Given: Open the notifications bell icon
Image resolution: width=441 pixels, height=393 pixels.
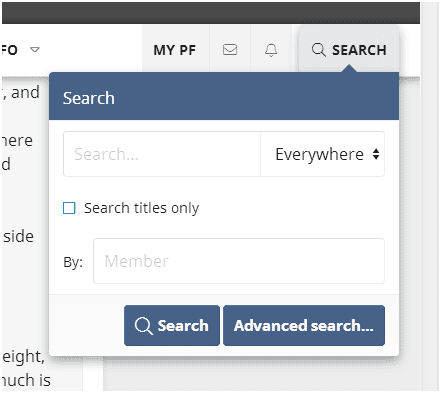Looking at the screenshot, I should tap(271, 50).
